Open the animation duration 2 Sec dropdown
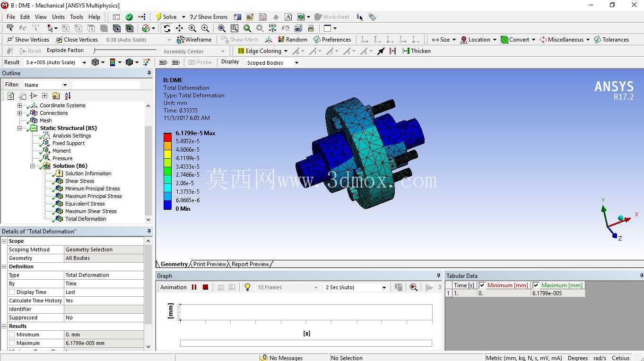This screenshot has height=361, width=644. tap(384, 287)
